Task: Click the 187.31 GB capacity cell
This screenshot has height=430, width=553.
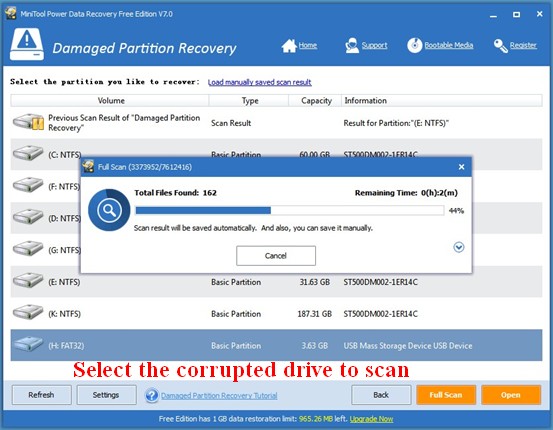Action: [315, 314]
